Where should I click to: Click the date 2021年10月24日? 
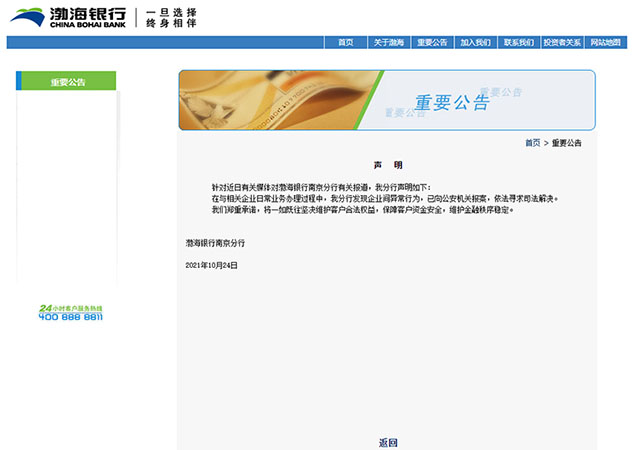211,265
